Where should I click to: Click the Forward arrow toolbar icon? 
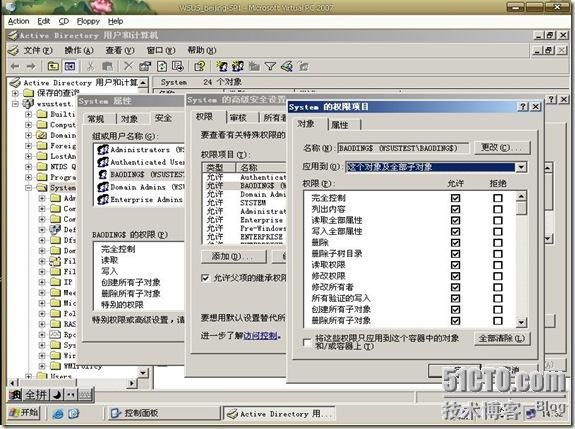click(x=31, y=66)
